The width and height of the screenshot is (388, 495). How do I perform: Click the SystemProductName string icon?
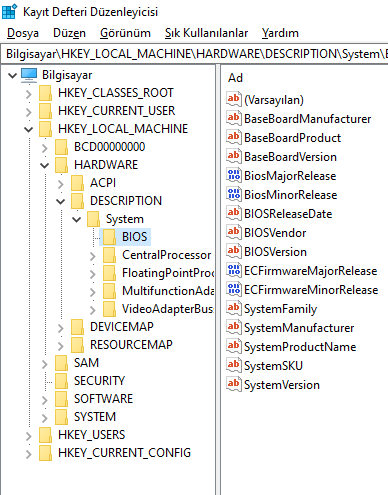pos(234,346)
